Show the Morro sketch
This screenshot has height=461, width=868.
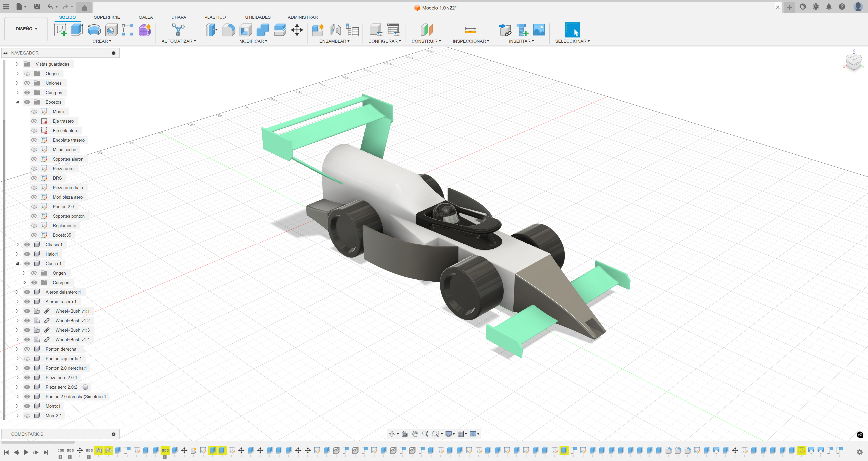pos(34,111)
